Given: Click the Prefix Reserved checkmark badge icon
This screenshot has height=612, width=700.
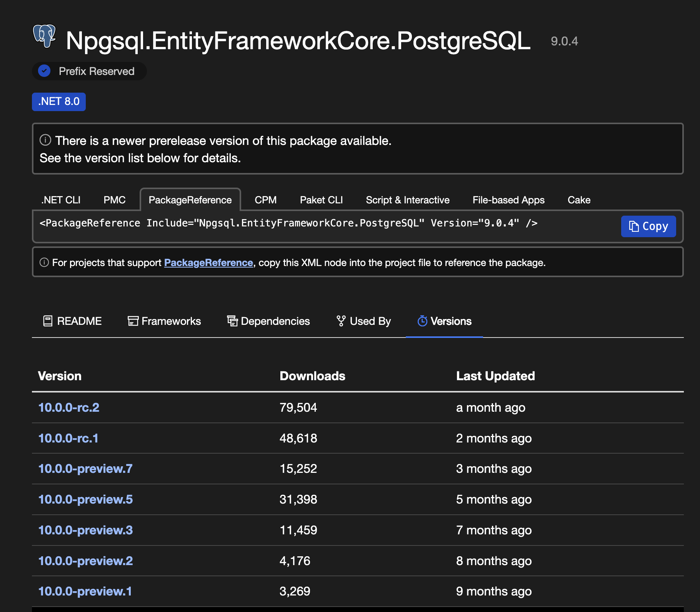Looking at the screenshot, I should [45, 71].
